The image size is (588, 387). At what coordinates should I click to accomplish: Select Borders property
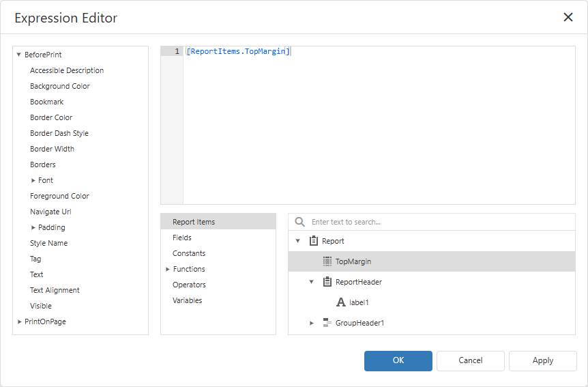pyautogui.click(x=43, y=164)
